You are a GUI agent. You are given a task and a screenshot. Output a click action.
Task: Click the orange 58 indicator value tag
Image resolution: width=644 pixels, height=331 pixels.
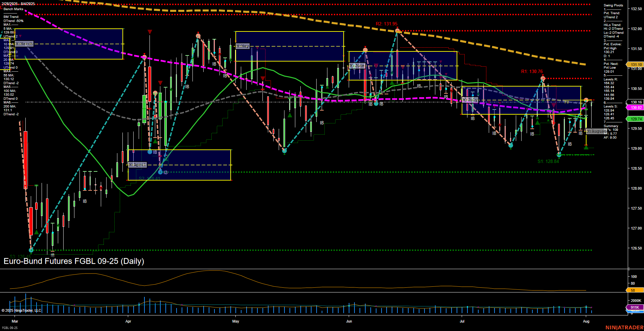(x=635, y=290)
